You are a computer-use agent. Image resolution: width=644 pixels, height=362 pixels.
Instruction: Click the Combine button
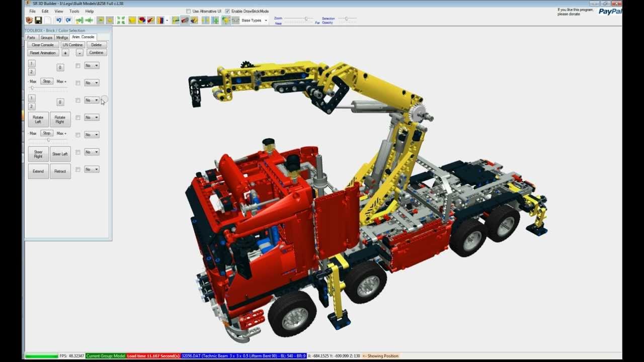96,52
